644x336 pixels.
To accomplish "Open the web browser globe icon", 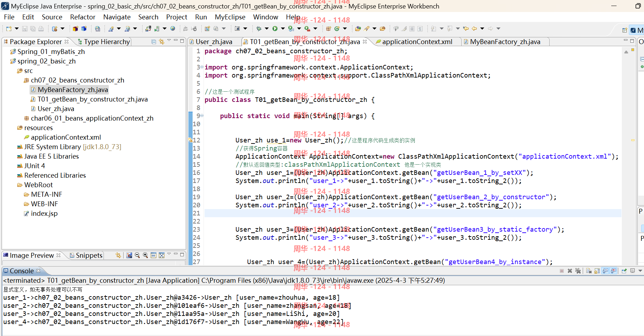I will 173,29.
